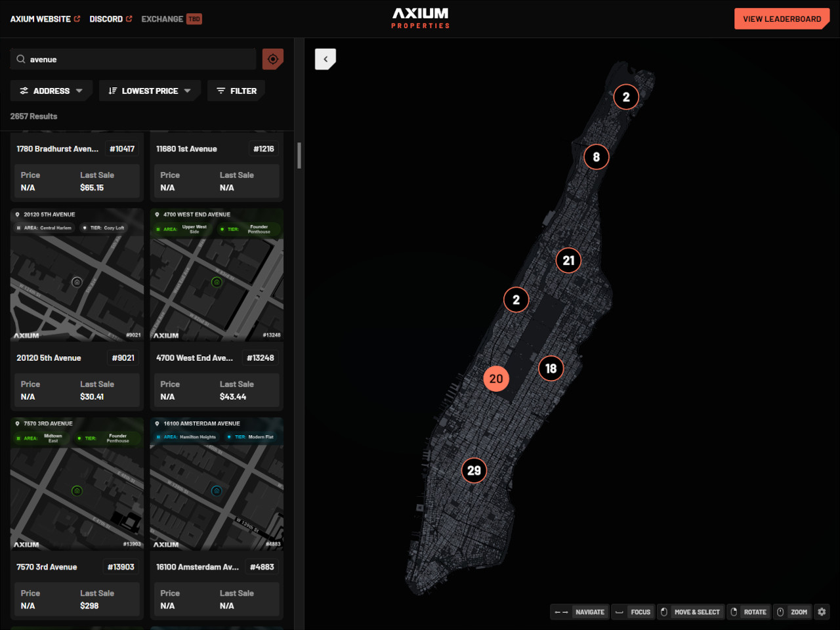Screen dimensions: 840x630
Task: Collapse the sidebar with the chevron arrow
Action: pyautogui.click(x=325, y=59)
